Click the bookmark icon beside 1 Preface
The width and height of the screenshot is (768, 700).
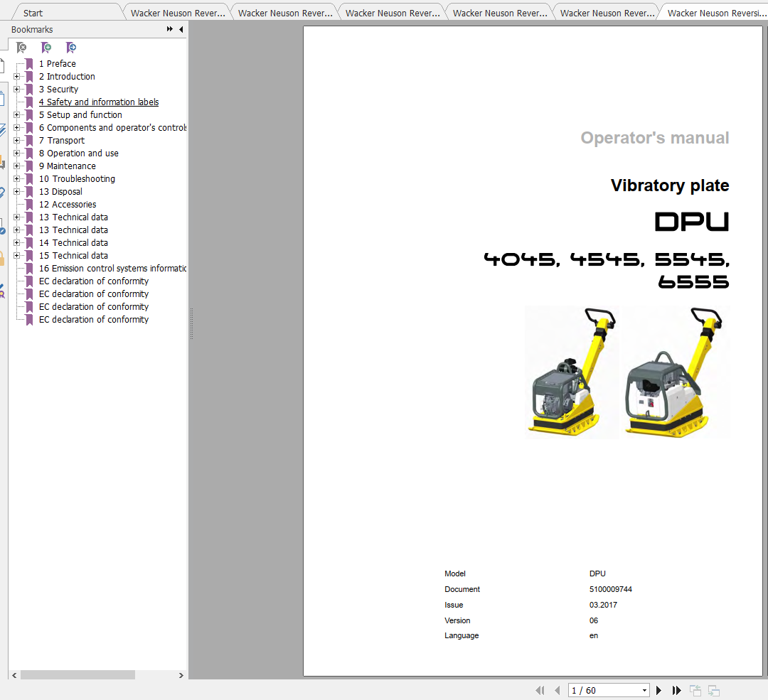coord(29,64)
